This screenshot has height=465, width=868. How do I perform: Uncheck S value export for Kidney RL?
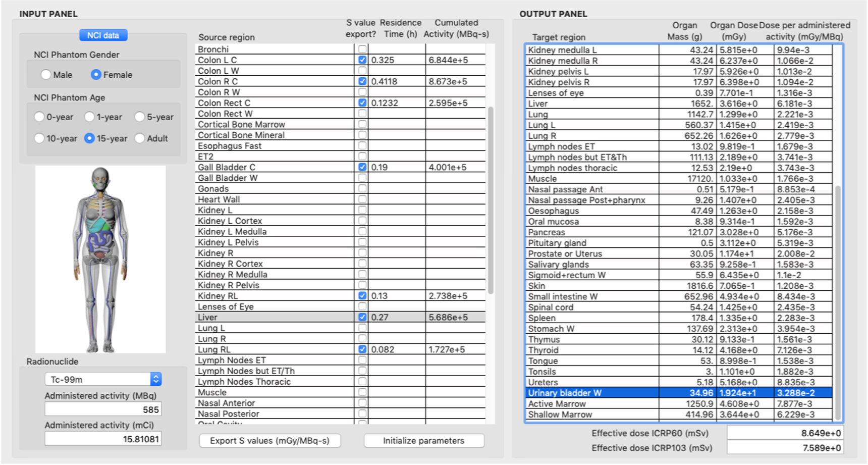[x=362, y=296]
